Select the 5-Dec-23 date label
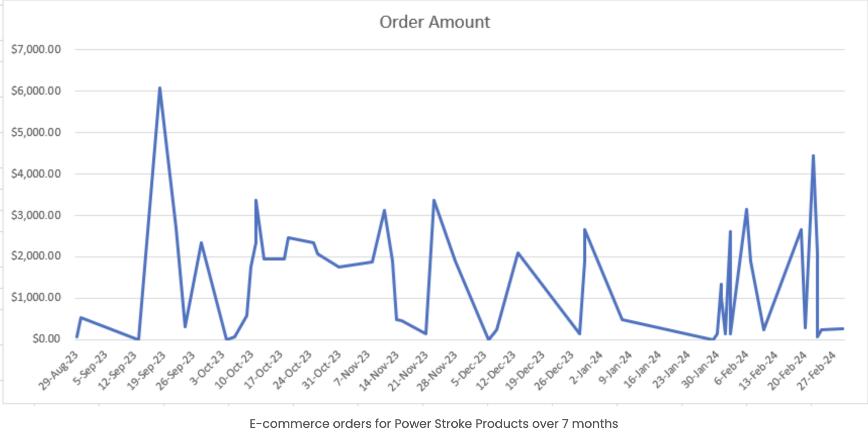Image resolution: width=868 pixels, height=435 pixels. coord(468,369)
